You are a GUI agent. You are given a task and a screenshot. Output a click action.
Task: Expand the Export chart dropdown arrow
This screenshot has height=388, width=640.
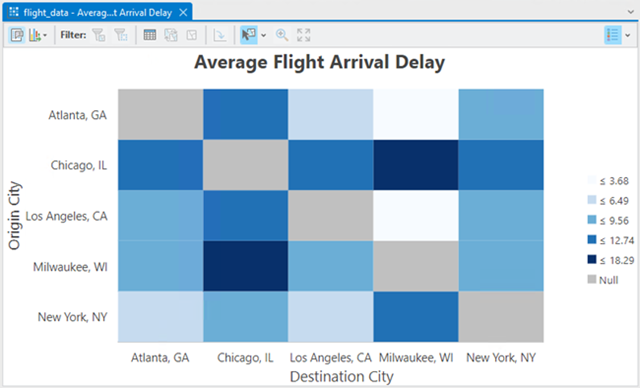click(45, 35)
